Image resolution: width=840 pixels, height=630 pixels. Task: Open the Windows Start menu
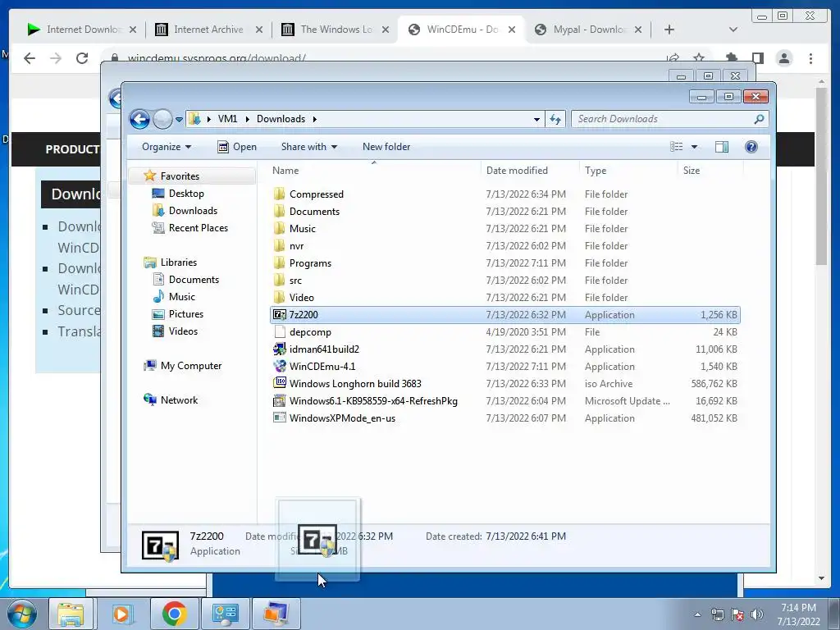[x=22, y=614]
